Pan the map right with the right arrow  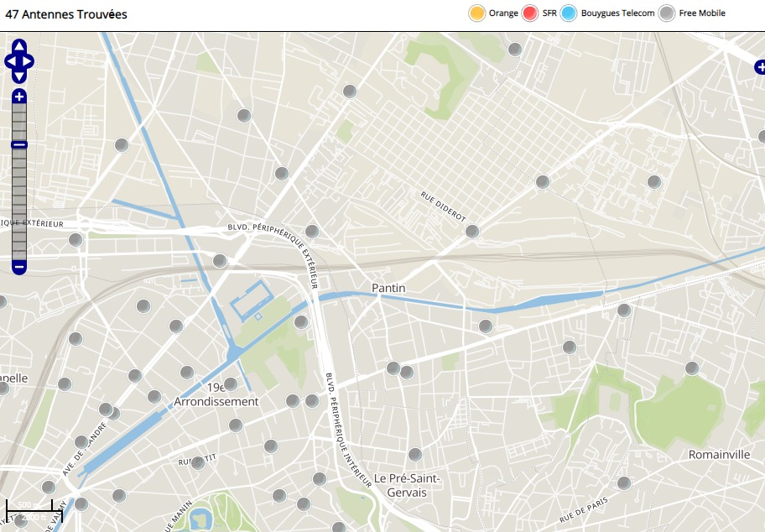[x=29, y=61]
